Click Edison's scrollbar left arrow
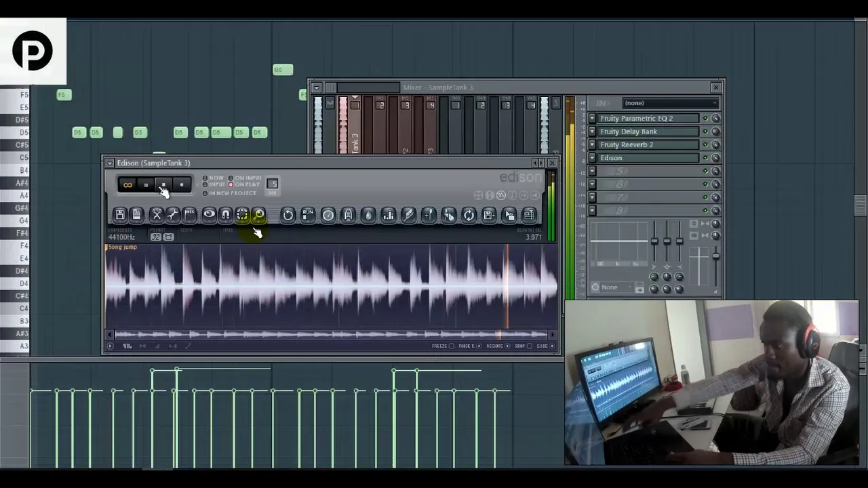Image resolution: width=868 pixels, height=488 pixels. 109,334
